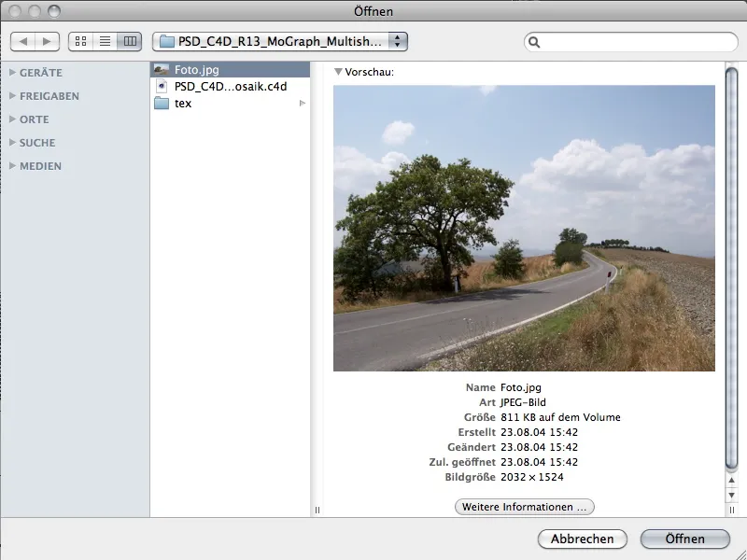747x560 pixels.
Task: Collapse the Vorschau preview section
Action: point(338,72)
